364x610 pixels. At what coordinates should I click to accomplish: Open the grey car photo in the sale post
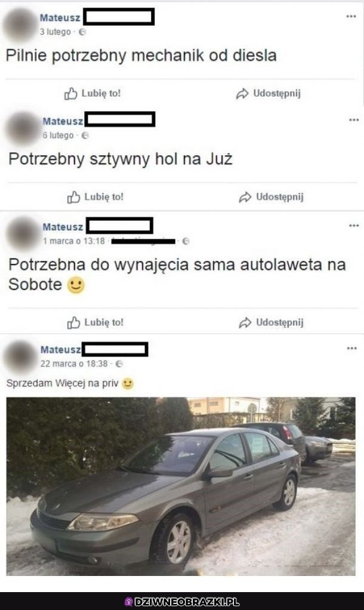(x=181, y=486)
